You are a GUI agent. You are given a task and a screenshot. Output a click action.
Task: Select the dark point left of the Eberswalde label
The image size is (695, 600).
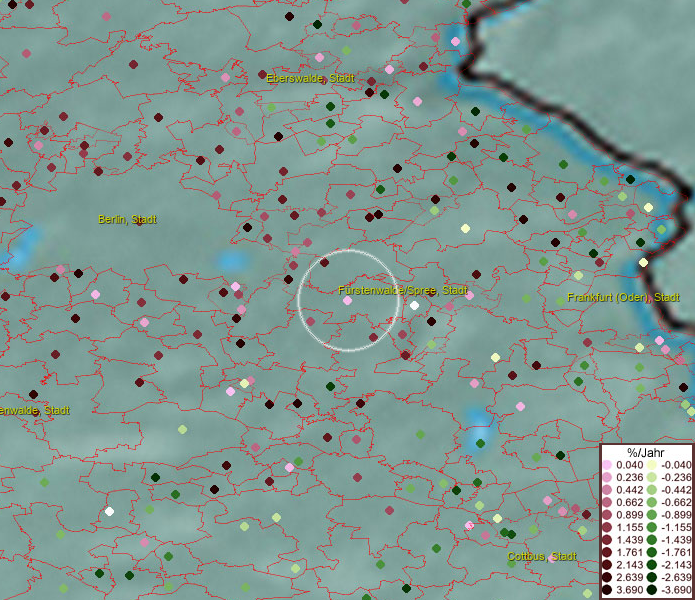coord(262,74)
